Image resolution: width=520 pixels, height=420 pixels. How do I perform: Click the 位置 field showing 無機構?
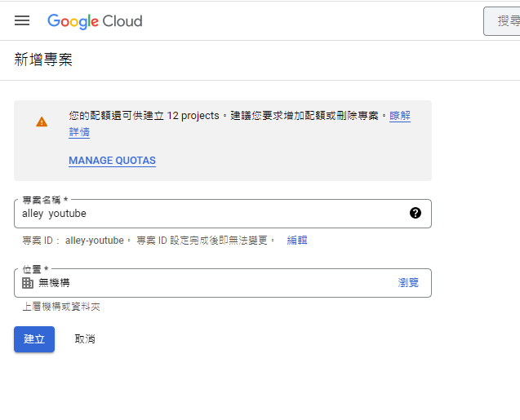click(204, 283)
